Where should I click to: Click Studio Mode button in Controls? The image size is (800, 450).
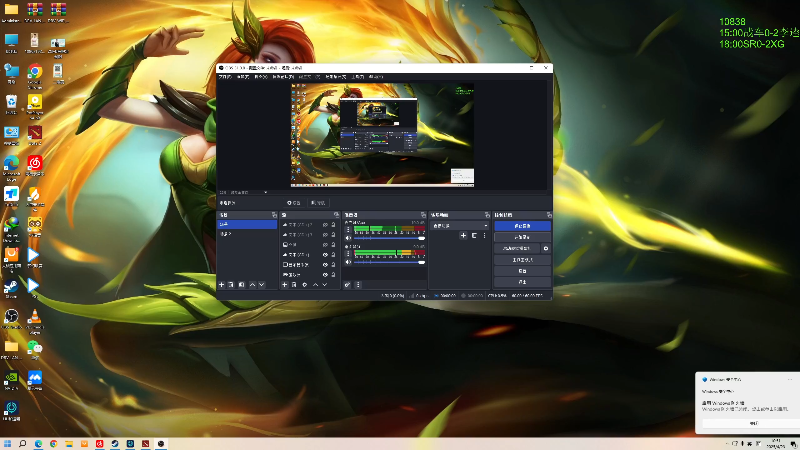pos(522,260)
